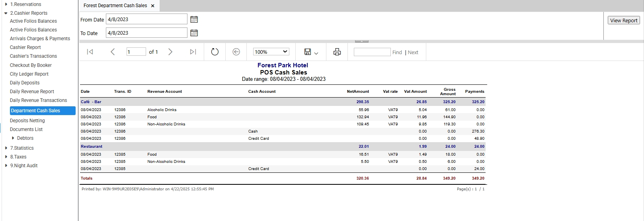Click the Gross Amount column header
Viewport: 644px width, 221px height.
tap(448, 92)
